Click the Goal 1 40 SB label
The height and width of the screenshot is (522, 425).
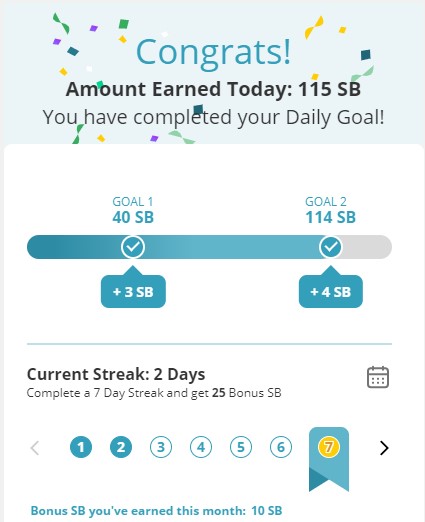(x=133, y=210)
